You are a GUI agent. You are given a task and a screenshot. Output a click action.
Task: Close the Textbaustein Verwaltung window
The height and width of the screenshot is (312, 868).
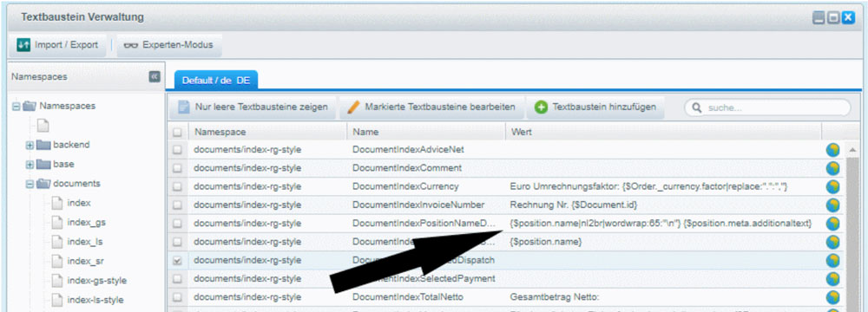point(848,17)
